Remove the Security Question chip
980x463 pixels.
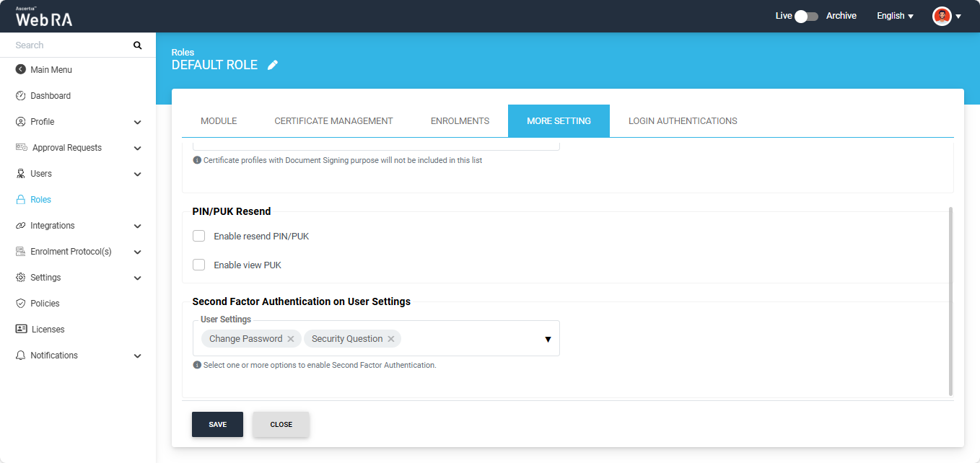click(x=391, y=339)
